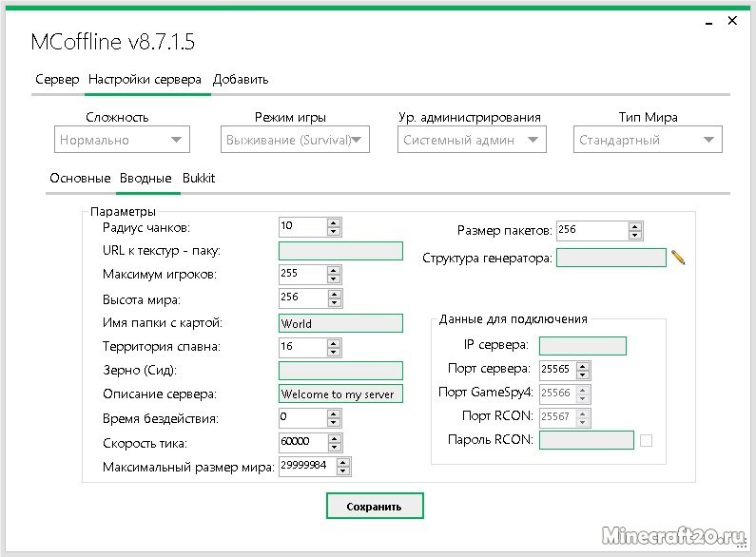
Task: Go to the Добавить tab
Action: [x=240, y=80]
